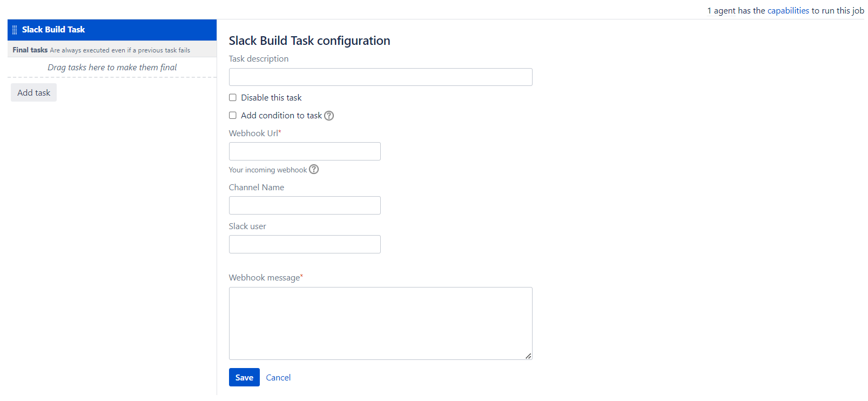Focus the Task description field
Screen dimensions: 868x401
[380, 77]
